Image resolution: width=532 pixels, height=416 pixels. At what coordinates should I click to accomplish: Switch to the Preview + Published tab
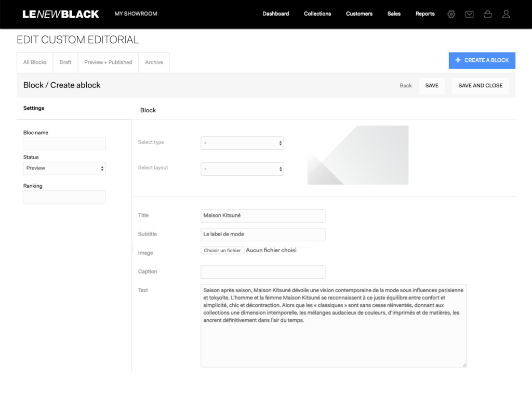tap(108, 62)
